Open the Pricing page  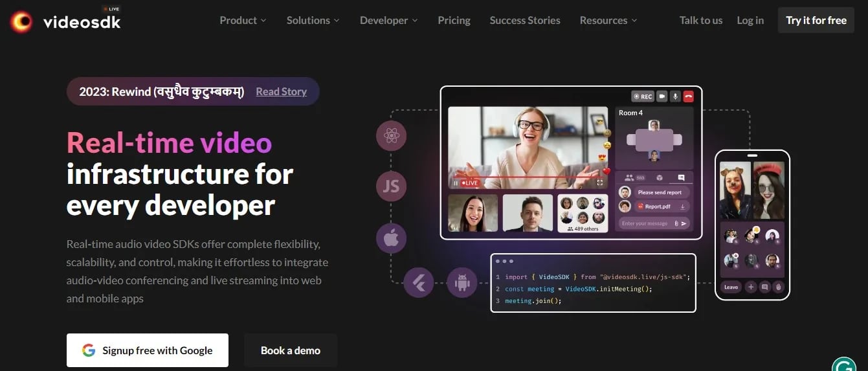[454, 21]
